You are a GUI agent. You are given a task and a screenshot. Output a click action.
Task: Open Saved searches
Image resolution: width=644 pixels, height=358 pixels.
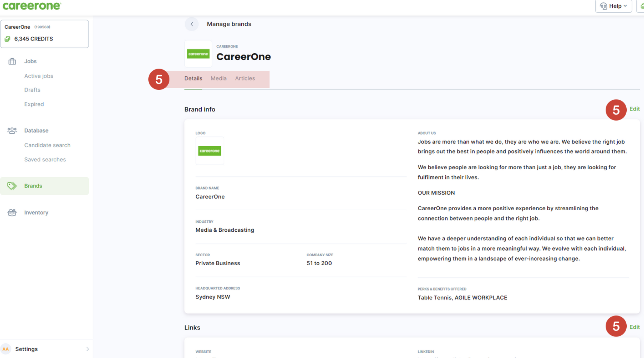pos(45,159)
